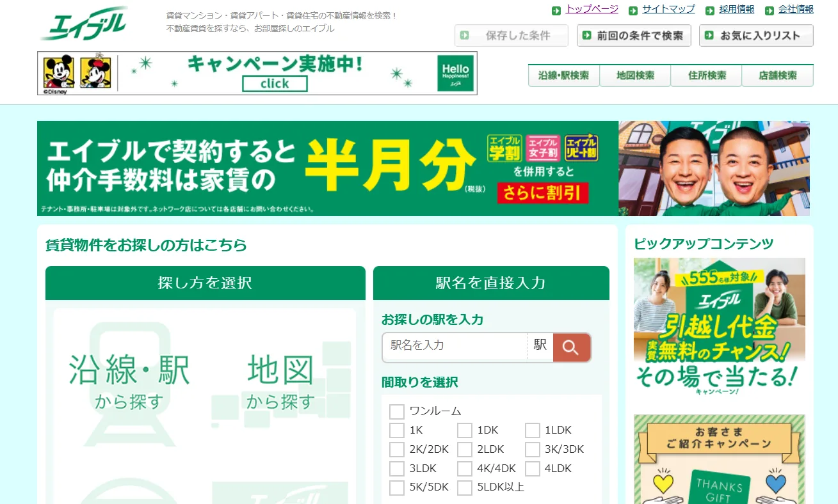Click the Hello Happiness green logo
Viewport: 838px width, 504px height.
[x=455, y=73]
